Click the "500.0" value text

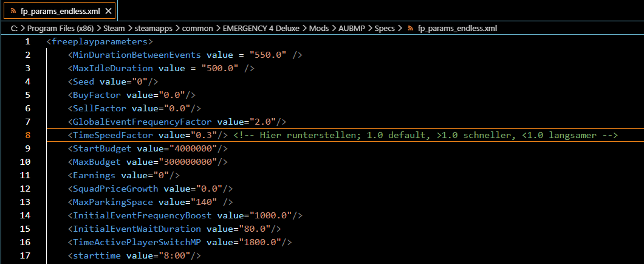pos(220,68)
